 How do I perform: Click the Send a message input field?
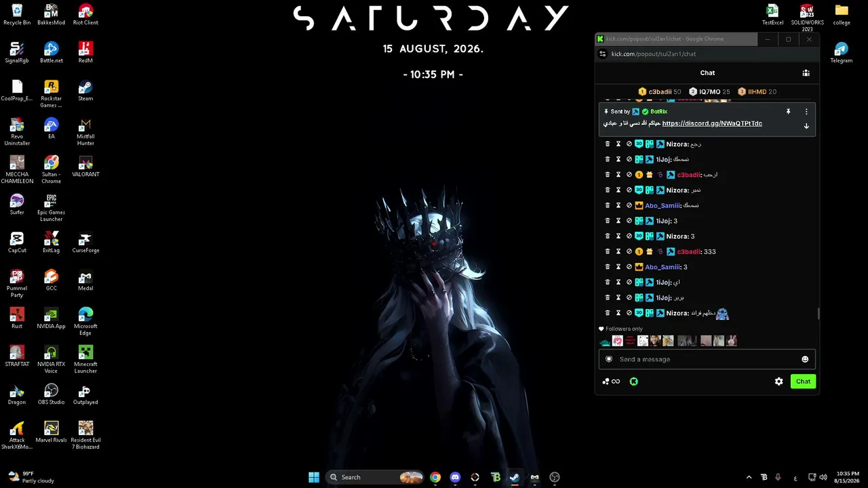click(x=707, y=359)
